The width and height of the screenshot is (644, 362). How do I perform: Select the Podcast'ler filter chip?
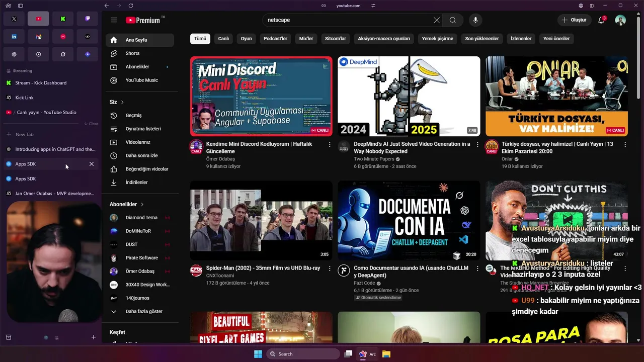pos(275,39)
